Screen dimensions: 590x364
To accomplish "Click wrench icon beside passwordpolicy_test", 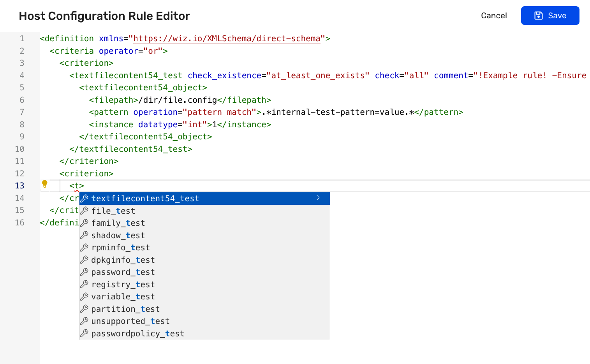I will click(x=85, y=333).
